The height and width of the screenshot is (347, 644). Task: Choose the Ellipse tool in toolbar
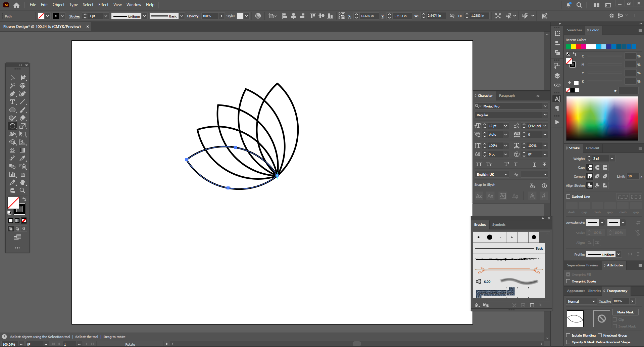click(x=12, y=110)
